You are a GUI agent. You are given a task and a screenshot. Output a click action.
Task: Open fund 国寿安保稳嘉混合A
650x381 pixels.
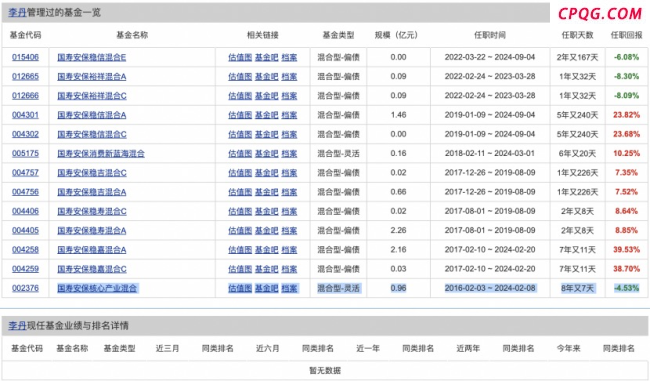92,250
